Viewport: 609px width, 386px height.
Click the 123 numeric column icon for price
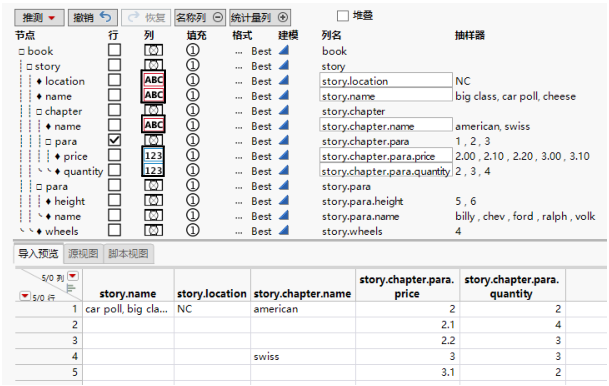[153, 155]
